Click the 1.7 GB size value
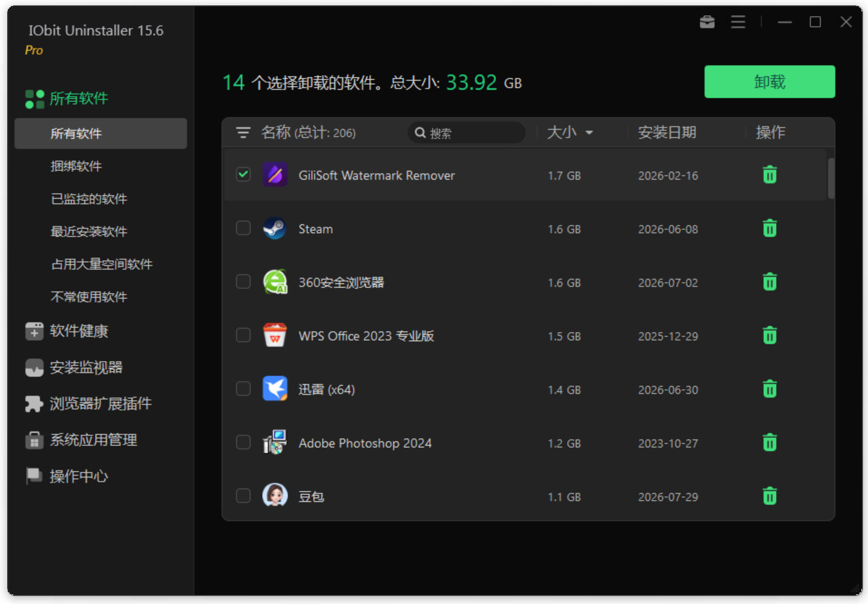 point(564,176)
